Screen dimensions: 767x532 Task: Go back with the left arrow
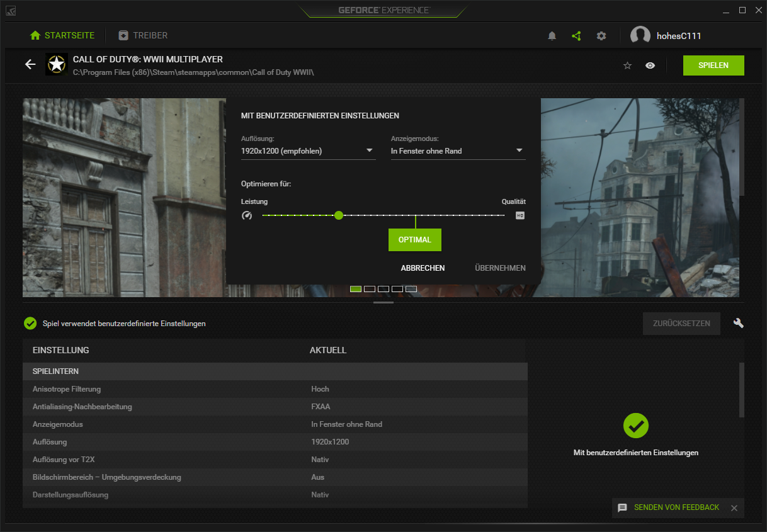click(x=30, y=64)
